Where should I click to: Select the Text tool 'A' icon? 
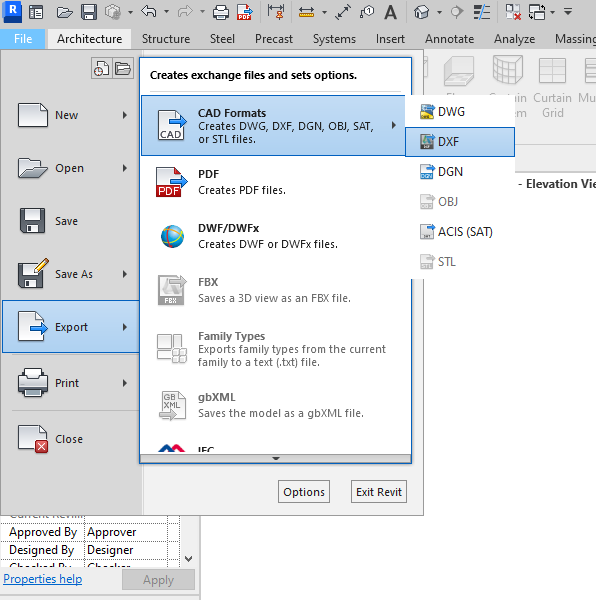391,12
